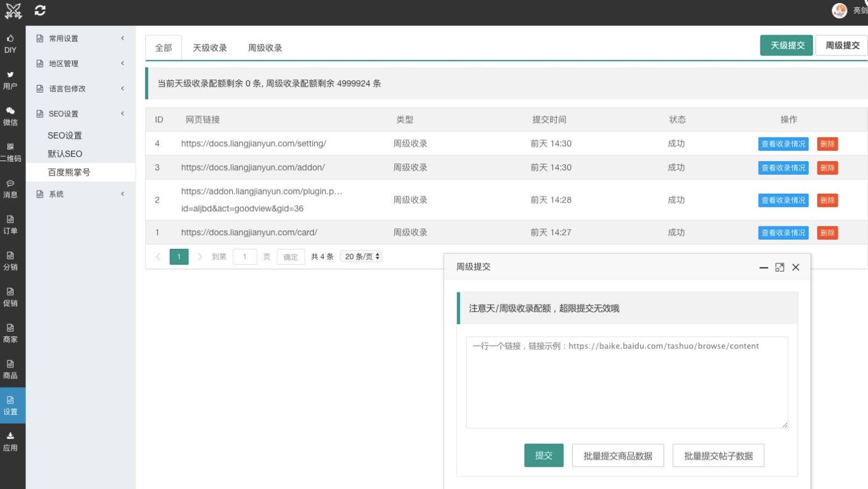Click 查看收录情况 for the card/ link row

tap(783, 233)
